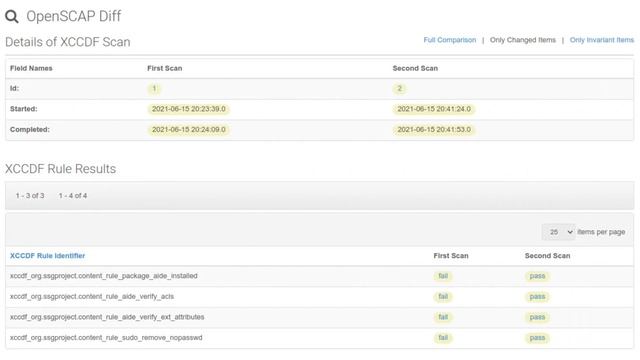
Task: Select first scan start time 20:23:39.0
Action: [x=189, y=109]
